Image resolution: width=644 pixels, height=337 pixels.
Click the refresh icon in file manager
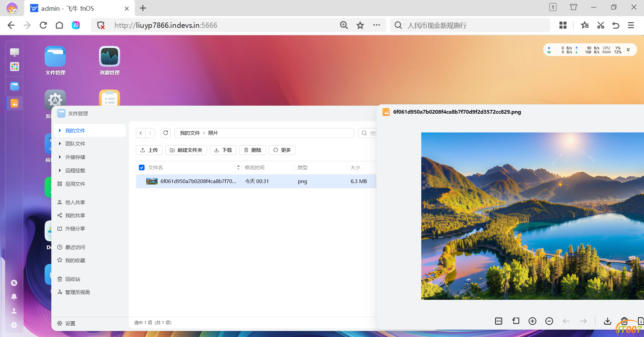pos(166,133)
